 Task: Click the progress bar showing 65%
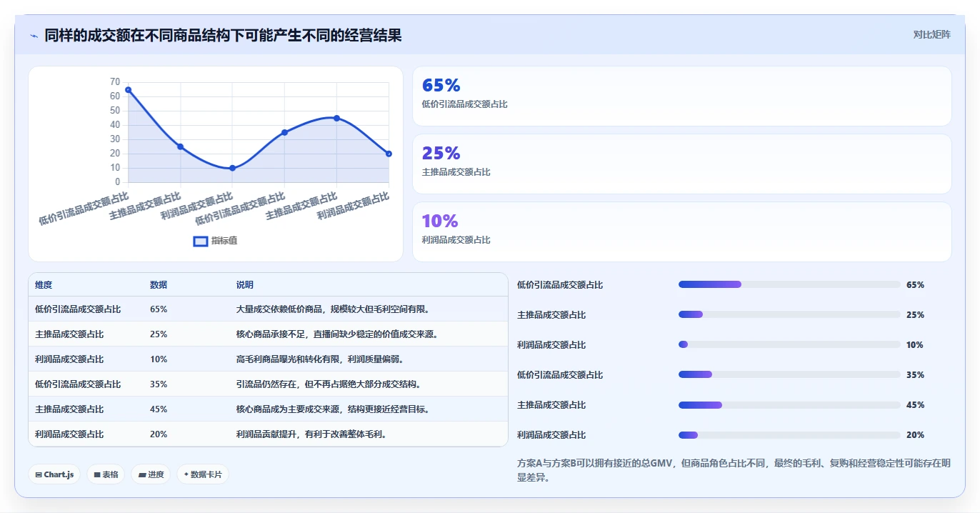tap(789, 284)
